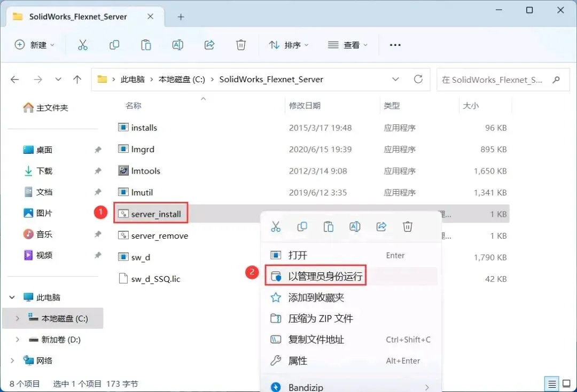Close the SolidWorks_Flexnet_Server tab
The image size is (577, 392).
150,17
